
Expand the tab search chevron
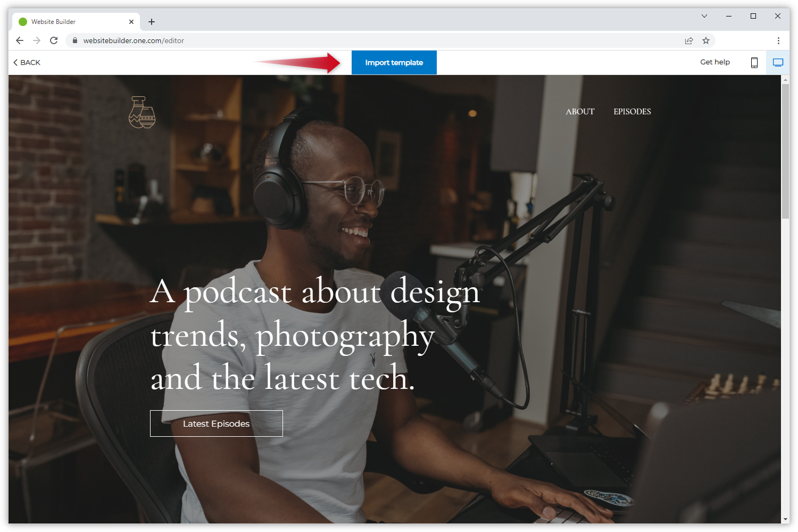704,16
